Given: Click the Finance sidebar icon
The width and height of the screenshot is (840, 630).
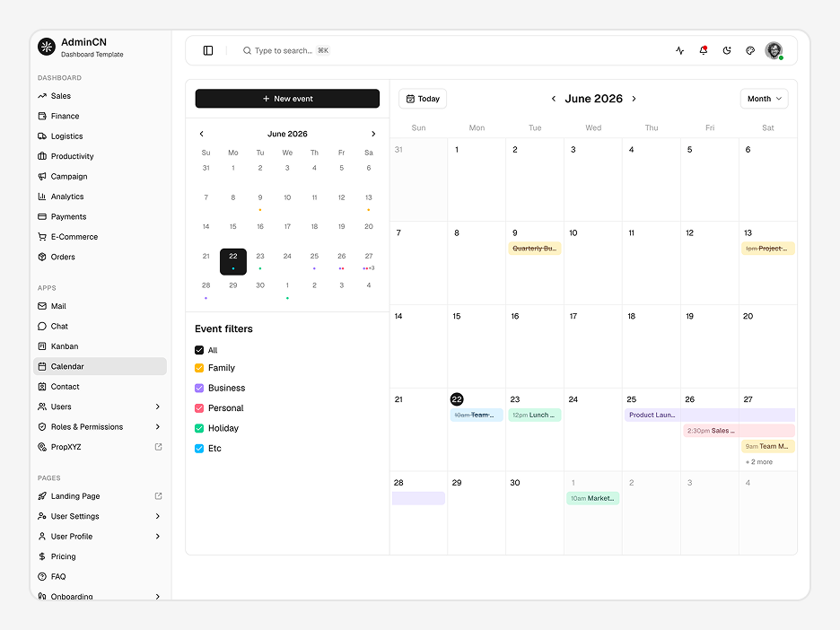Looking at the screenshot, I should 42,116.
